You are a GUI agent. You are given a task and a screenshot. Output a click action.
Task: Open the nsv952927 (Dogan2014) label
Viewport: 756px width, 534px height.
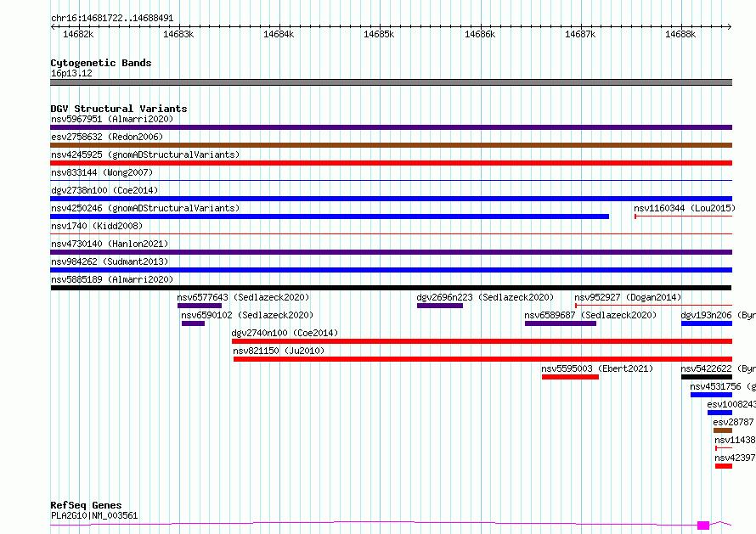pyautogui.click(x=628, y=297)
